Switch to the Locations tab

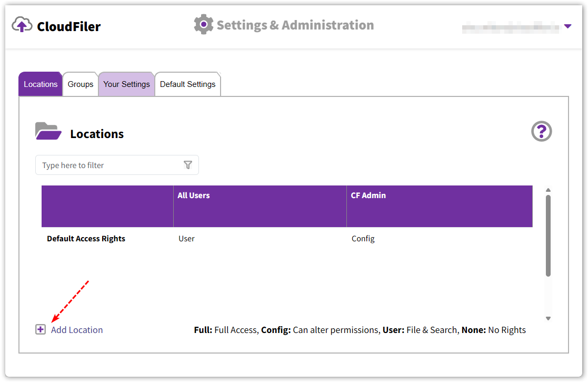point(41,84)
